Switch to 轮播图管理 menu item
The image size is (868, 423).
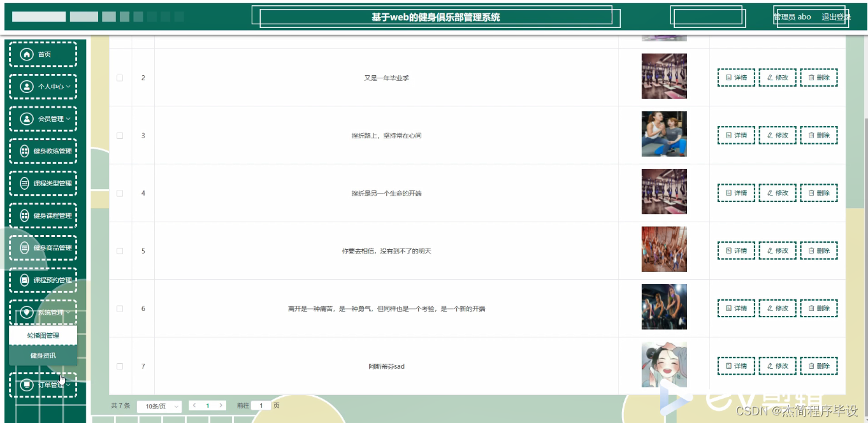[x=43, y=334]
